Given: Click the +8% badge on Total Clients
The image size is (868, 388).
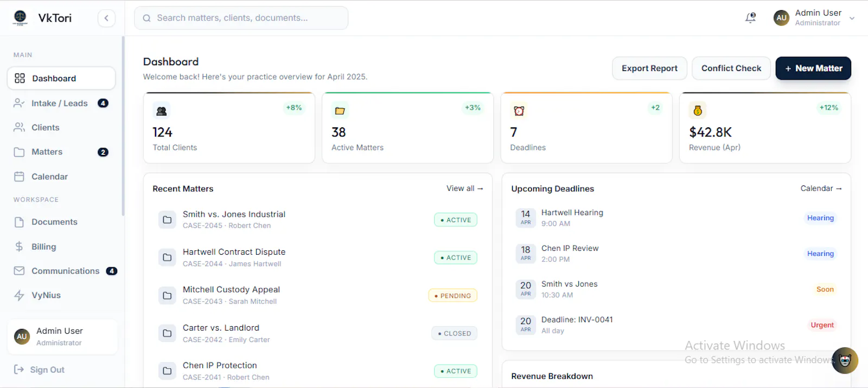Looking at the screenshot, I should coord(294,108).
